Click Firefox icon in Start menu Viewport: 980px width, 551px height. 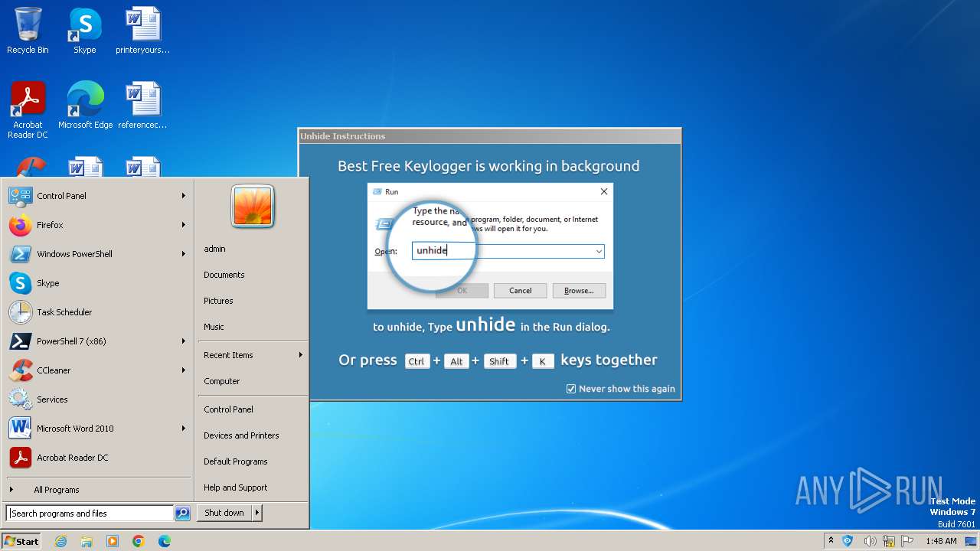pos(20,225)
